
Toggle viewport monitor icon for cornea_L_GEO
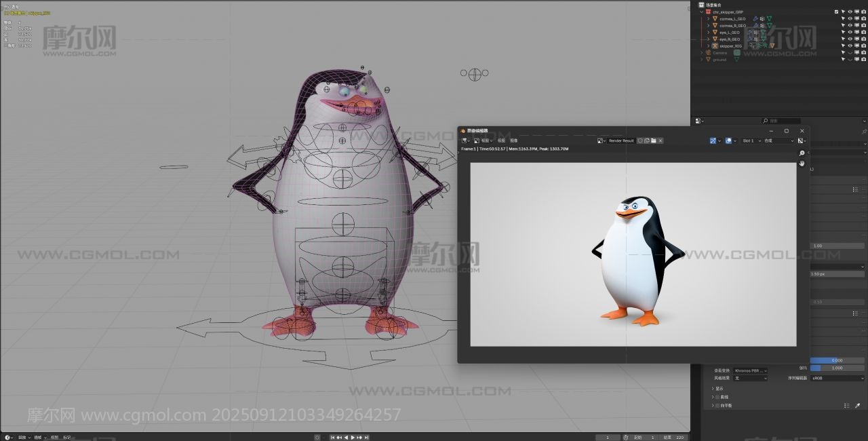point(856,19)
